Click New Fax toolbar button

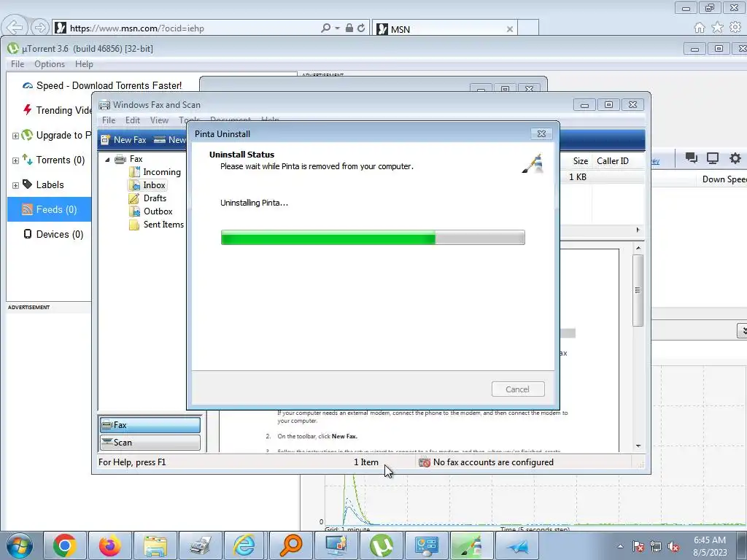click(123, 139)
